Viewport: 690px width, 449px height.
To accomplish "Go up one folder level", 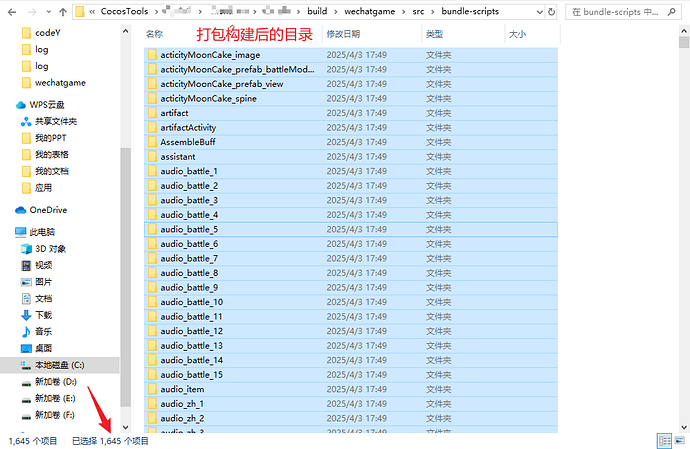I will tap(63, 12).
